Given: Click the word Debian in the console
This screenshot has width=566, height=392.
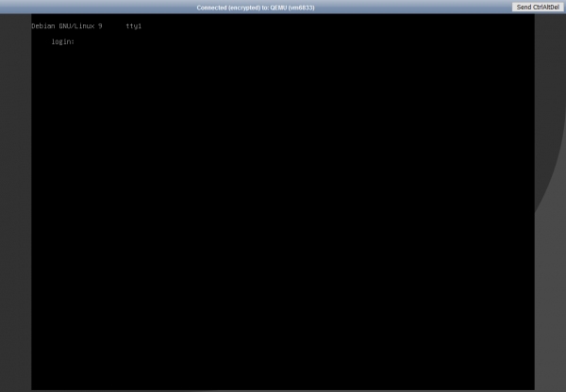Looking at the screenshot, I should (x=43, y=25).
